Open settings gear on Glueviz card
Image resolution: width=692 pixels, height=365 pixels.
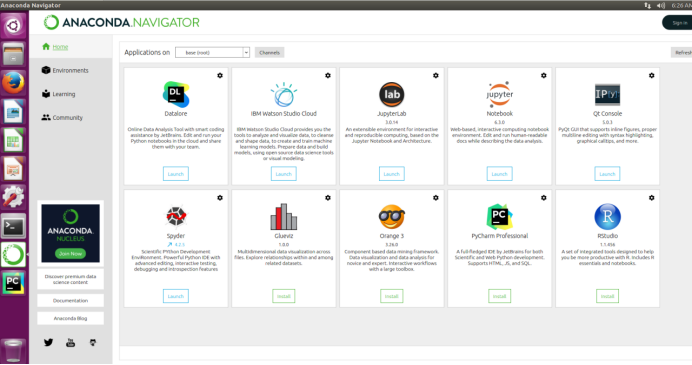click(327, 198)
